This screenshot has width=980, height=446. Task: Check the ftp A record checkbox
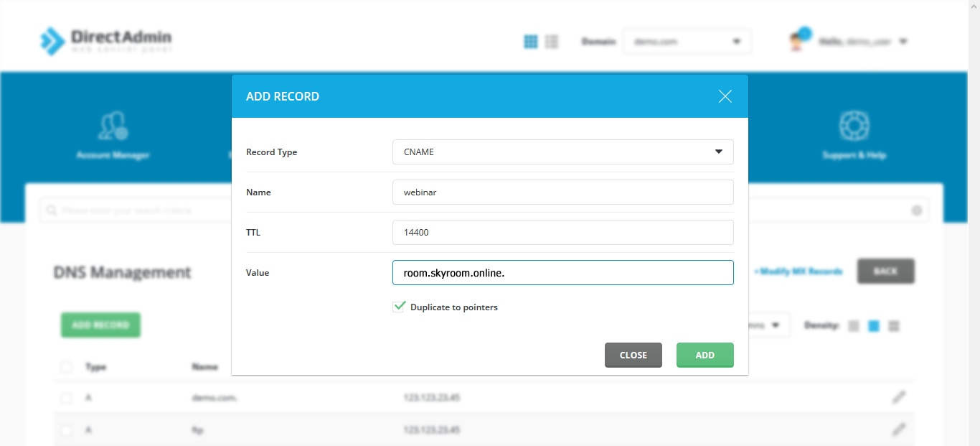[67, 430]
